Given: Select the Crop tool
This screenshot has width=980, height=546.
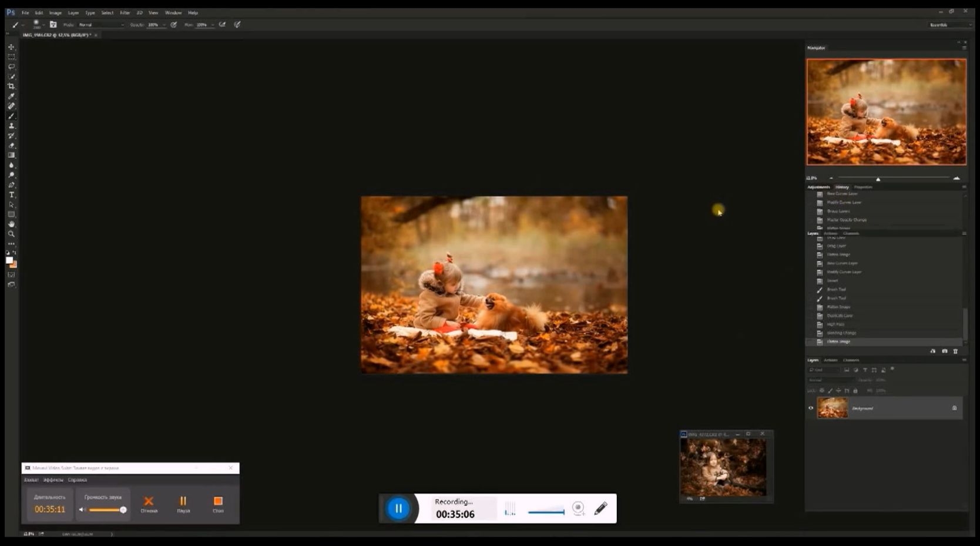Looking at the screenshot, I should [x=11, y=86].
